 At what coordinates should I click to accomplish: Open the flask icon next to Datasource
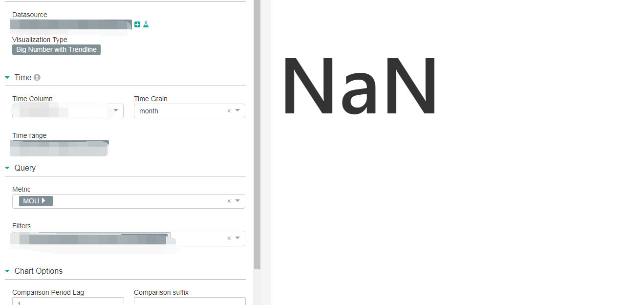click(x=146, y=24)
